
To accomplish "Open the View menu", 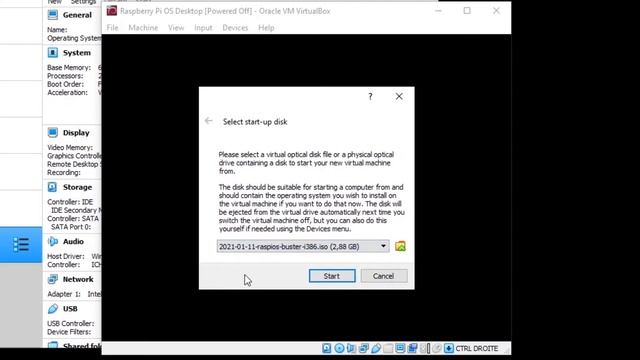I will 176,28.
